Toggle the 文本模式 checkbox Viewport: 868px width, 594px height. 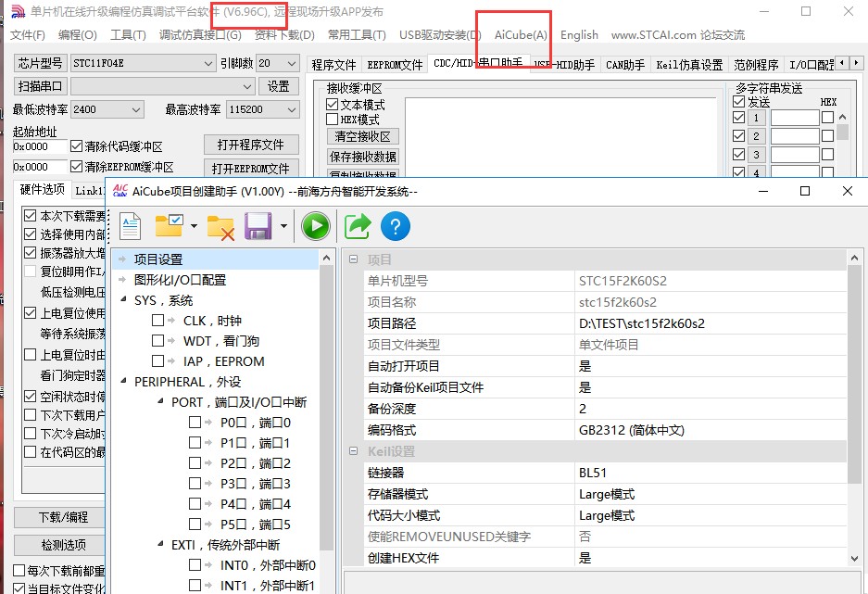333,106
